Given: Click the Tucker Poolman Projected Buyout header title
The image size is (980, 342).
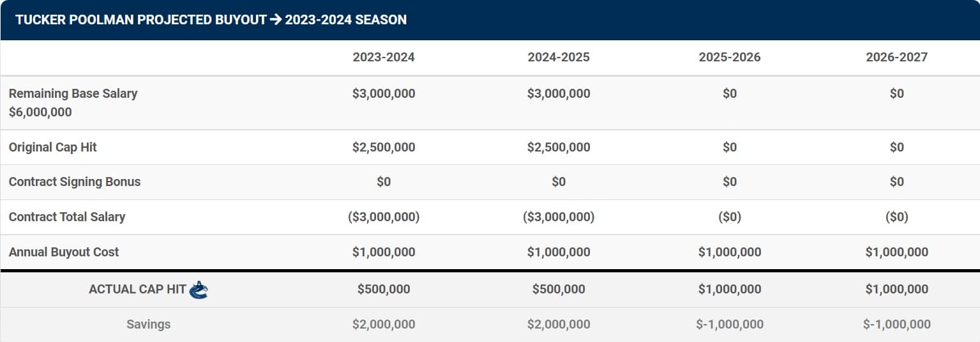Looking at the screenshot, I should pos(211,19).
